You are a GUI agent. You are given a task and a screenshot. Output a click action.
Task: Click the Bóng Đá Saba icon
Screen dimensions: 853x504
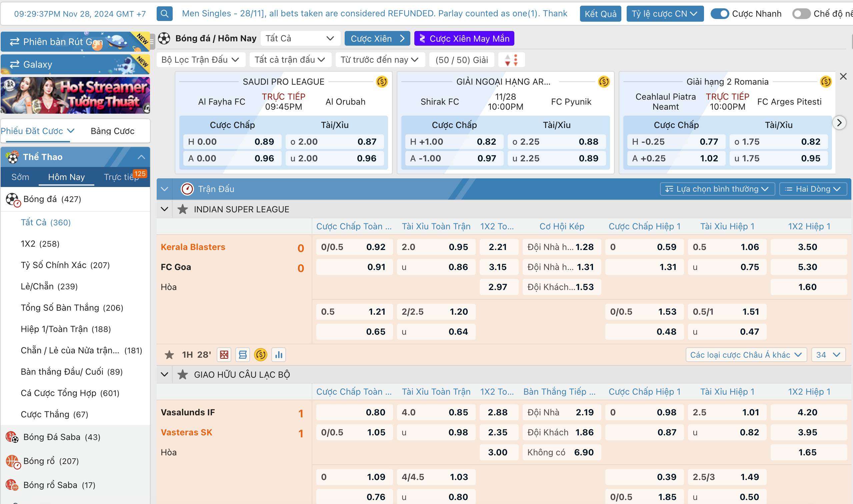[x=12, y=437]
